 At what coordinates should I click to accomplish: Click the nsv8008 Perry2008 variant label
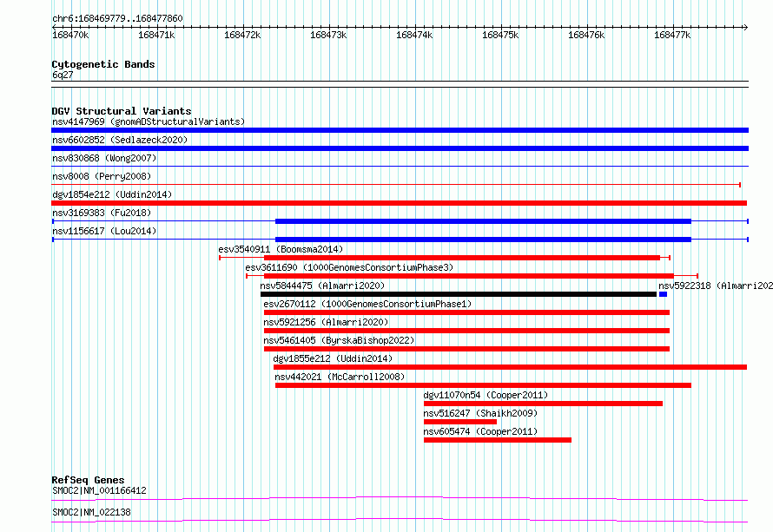pyautogui.click(x=102, y=176)
